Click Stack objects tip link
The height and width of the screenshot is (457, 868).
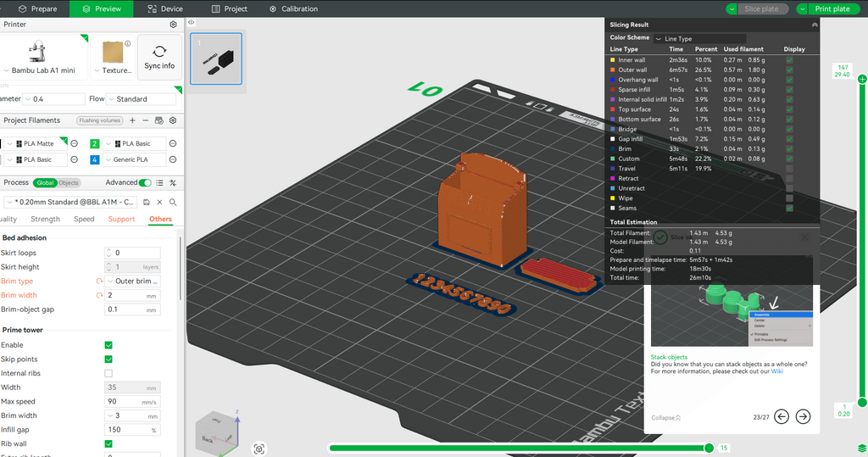click(669, 357)
